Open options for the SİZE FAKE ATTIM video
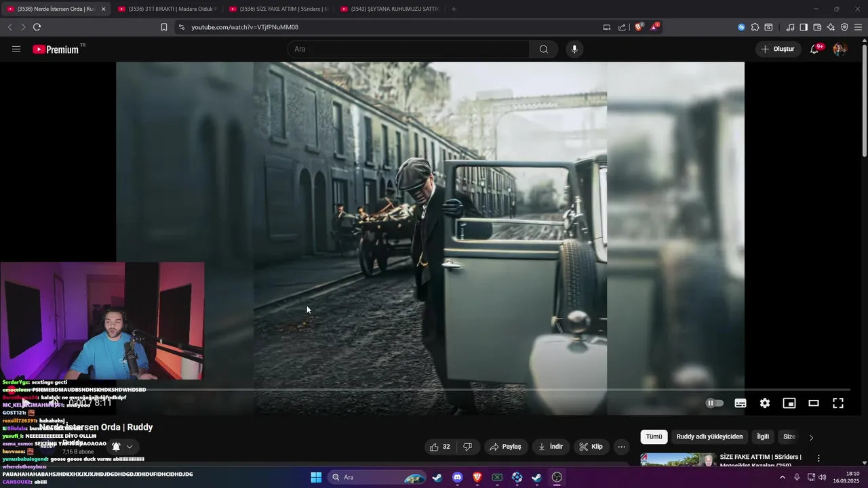868x488 pixels. coord(818,458)
